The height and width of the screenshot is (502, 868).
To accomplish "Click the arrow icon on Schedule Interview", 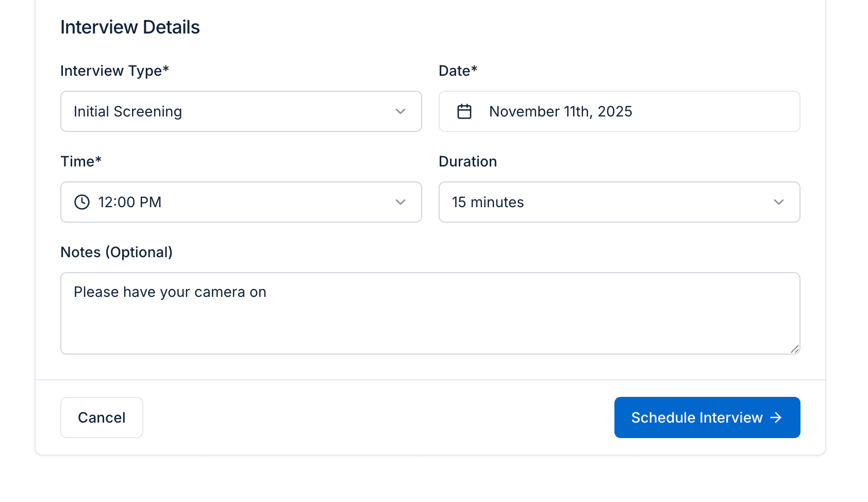I will pos(776,417).
